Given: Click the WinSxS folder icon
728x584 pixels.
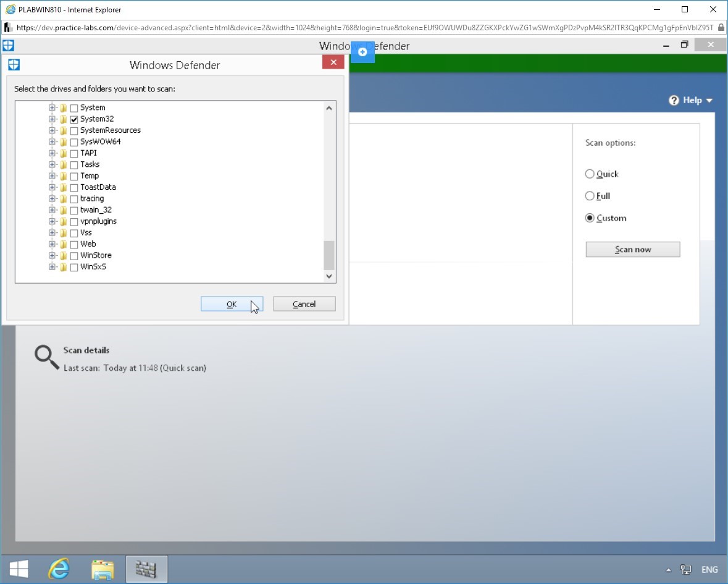Looking at the screenshot, I should pyautogui.click(x=64, y=267).
